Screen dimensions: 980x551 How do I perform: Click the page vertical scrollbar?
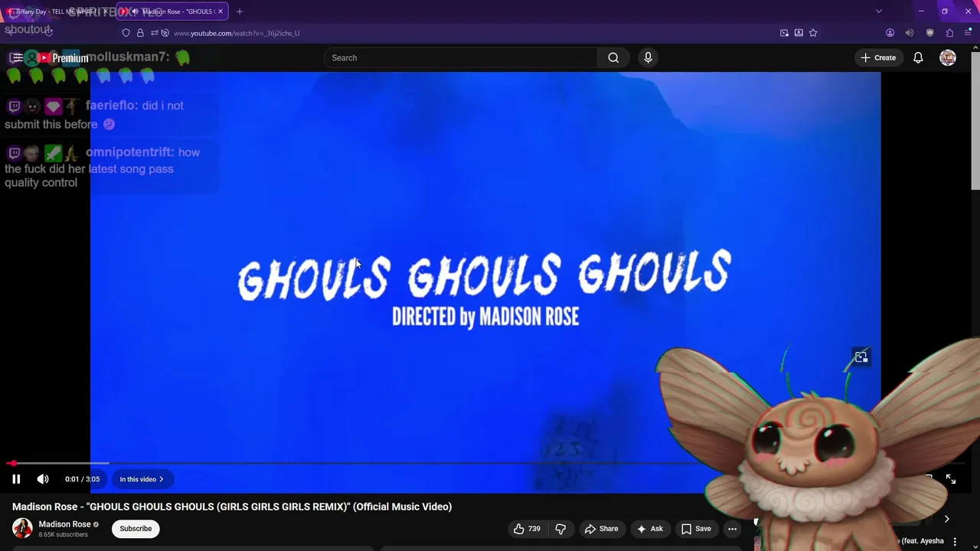click(x=975, y=122)
